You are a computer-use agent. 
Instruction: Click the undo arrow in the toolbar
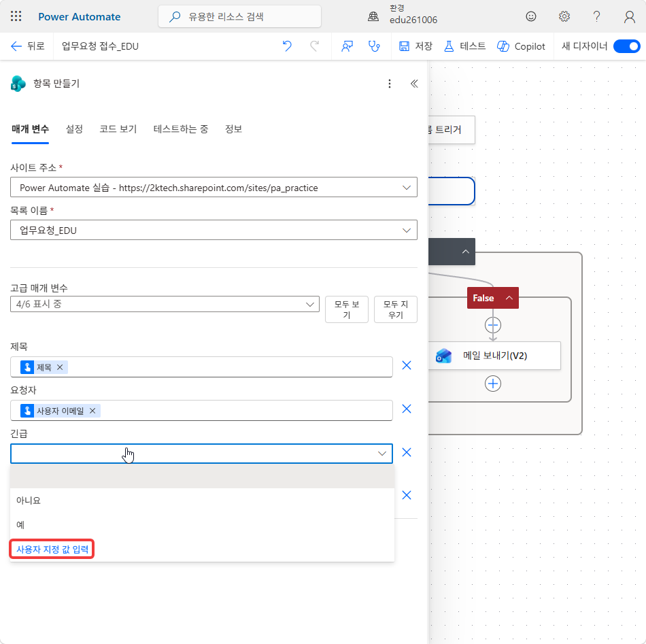287,46
